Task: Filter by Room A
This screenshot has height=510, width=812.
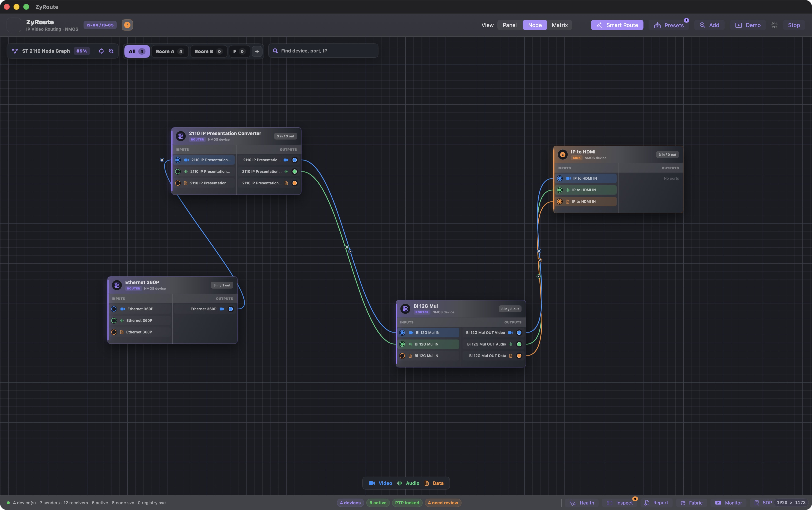Action: pos(170,51)
